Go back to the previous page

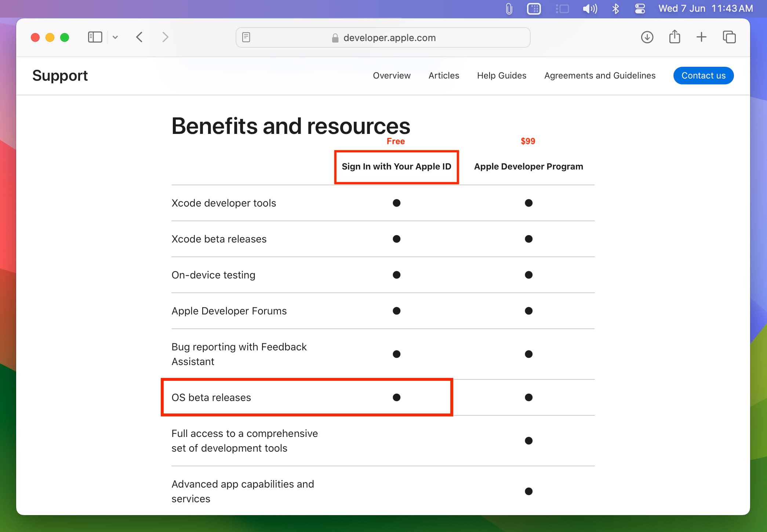(139, 37)
